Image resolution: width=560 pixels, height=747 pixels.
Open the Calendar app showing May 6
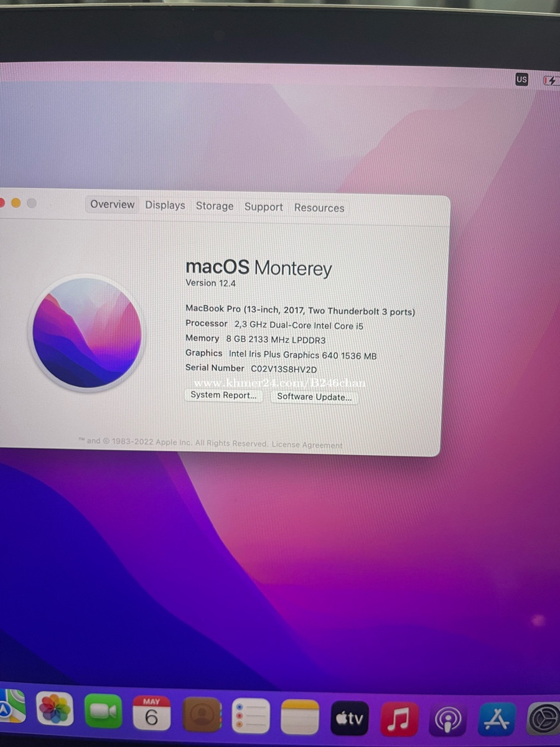152,713
